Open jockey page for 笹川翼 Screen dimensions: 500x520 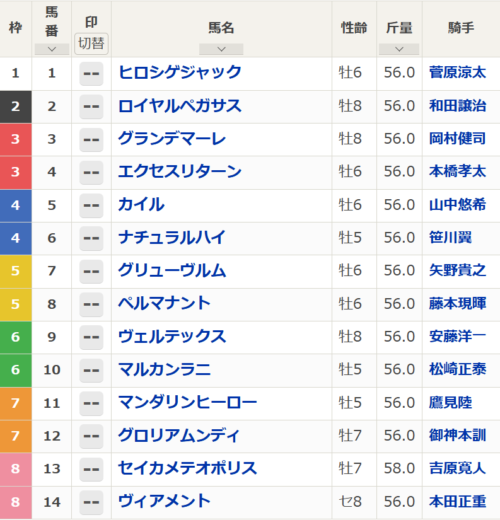pos(450,238)
